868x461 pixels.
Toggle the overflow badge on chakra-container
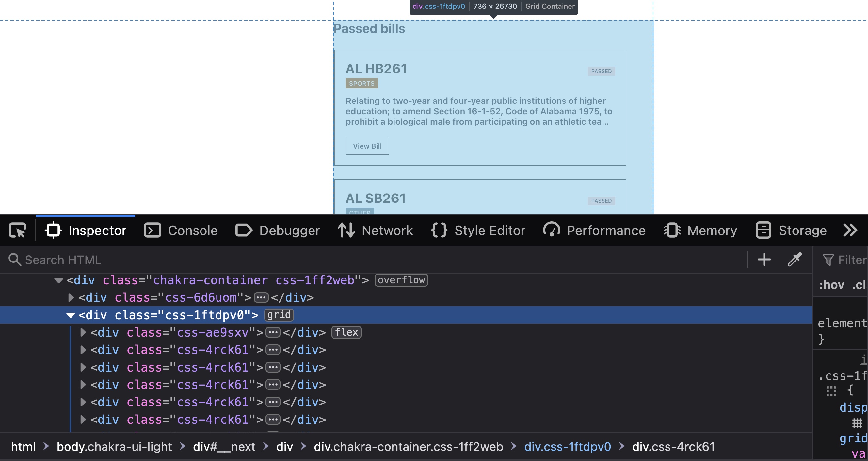[x=401, y=280]
